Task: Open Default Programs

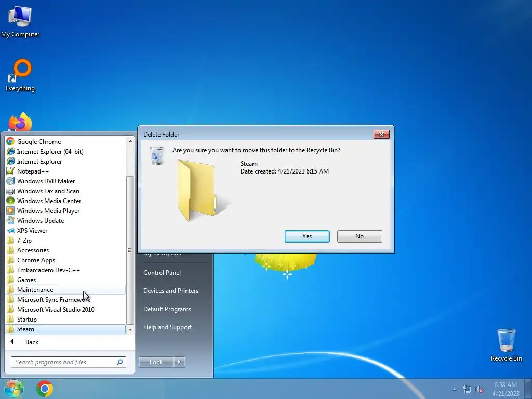Action: pos(167,309)
